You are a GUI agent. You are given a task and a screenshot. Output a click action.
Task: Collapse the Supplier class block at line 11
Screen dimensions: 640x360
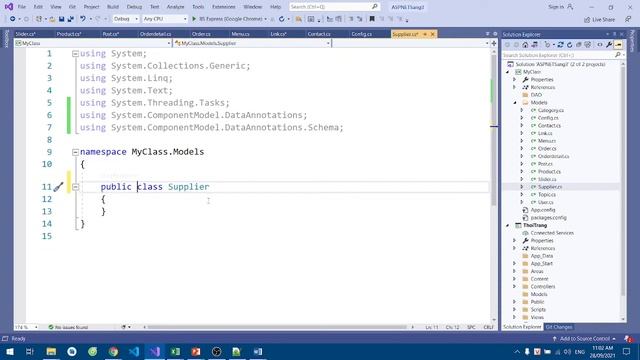click(75, 187)
